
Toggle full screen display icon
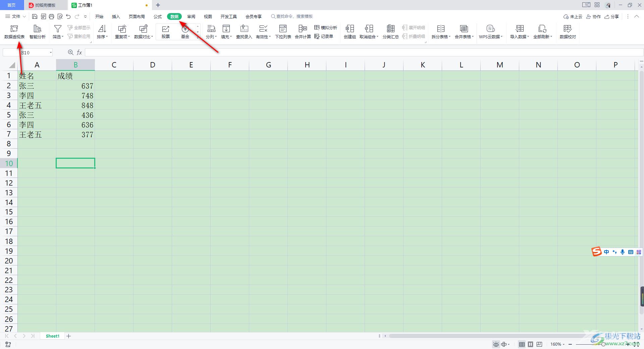(636, 344)
